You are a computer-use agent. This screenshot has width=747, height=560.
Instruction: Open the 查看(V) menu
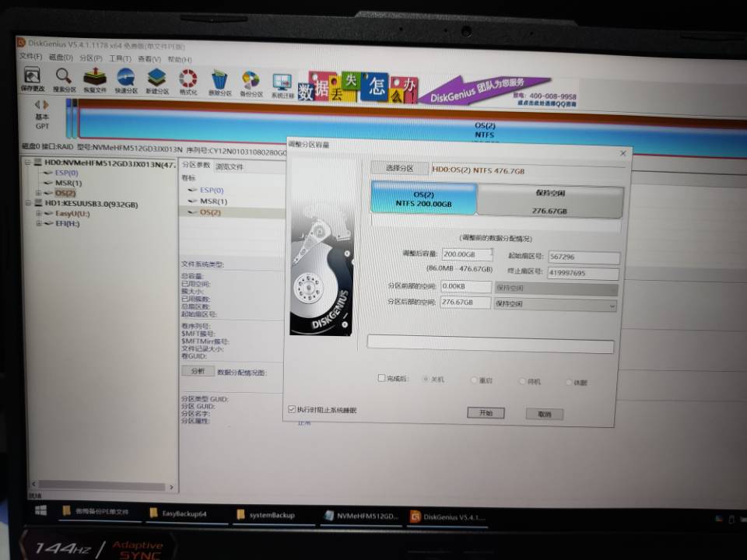coord(149,58)
